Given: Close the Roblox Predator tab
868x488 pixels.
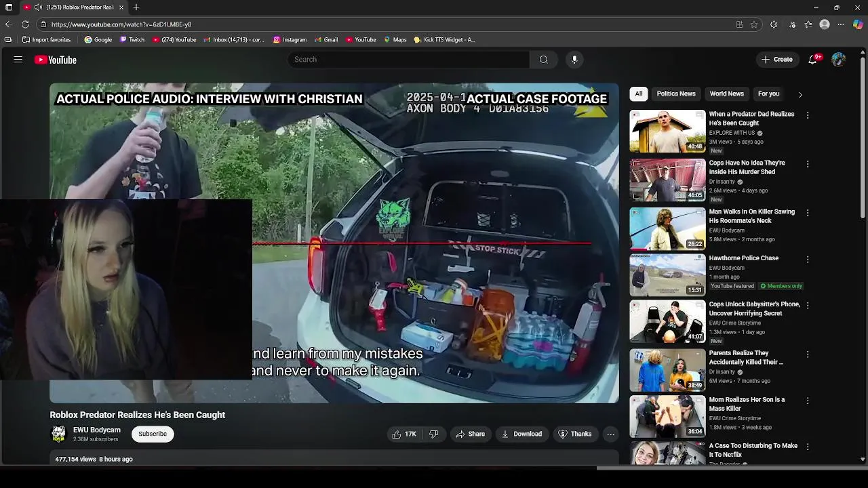Looking at the screenshot, I should (121, 7).
